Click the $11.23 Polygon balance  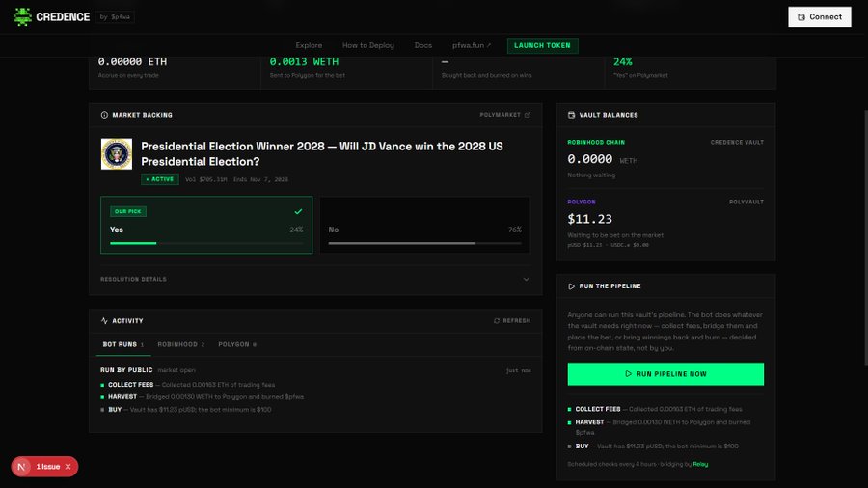pos(589,219)
